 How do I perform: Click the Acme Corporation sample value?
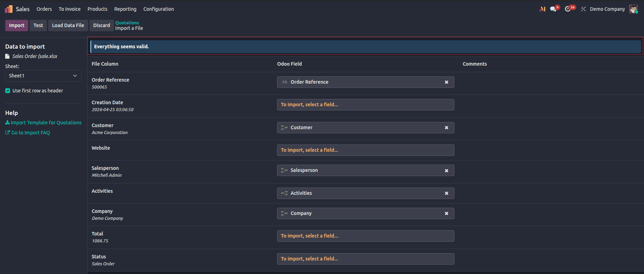coord(110,133)
